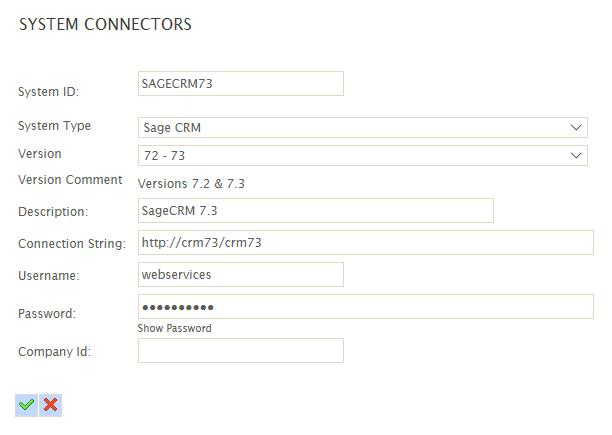The height and width of the screenshot is (435, 612).
Task: Cancel editing with the red X icon
Action: (51, 404)
